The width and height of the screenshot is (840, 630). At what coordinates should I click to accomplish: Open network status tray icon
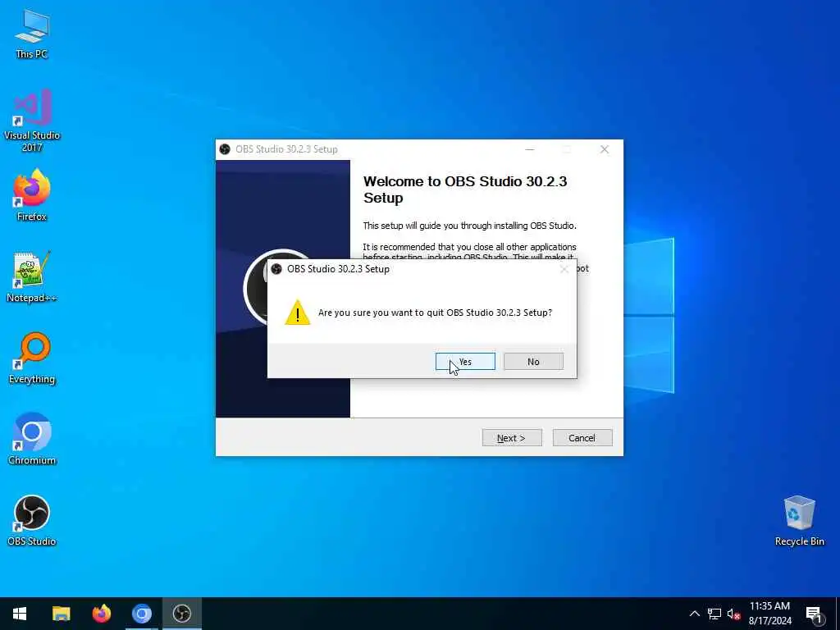click(x=714, y=614)
